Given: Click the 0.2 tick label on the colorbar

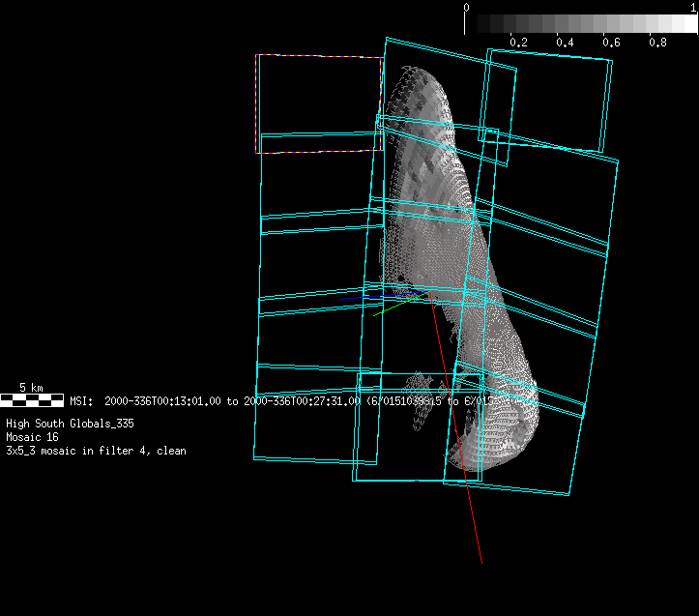Looking at the screenshot, I should [518, 43].
